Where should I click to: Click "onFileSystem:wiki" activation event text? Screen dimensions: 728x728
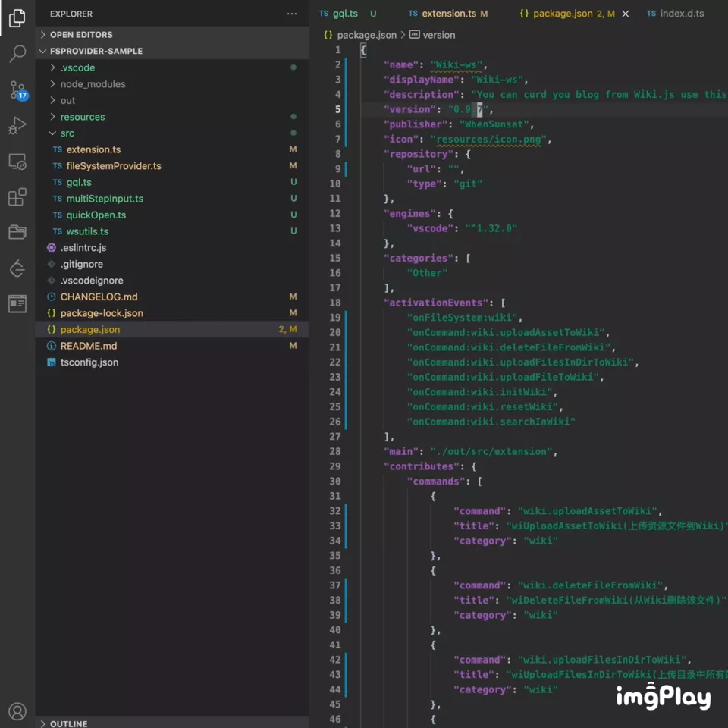462,318
